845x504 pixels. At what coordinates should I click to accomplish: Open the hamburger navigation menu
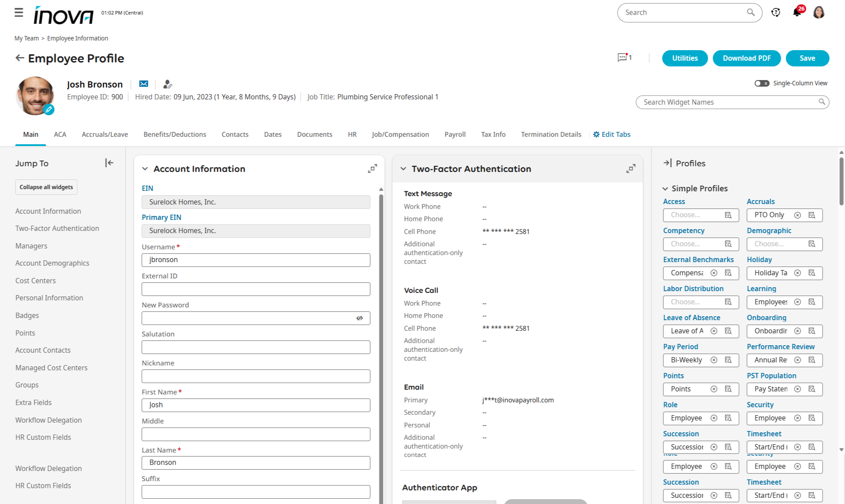(x=18, y=12)
